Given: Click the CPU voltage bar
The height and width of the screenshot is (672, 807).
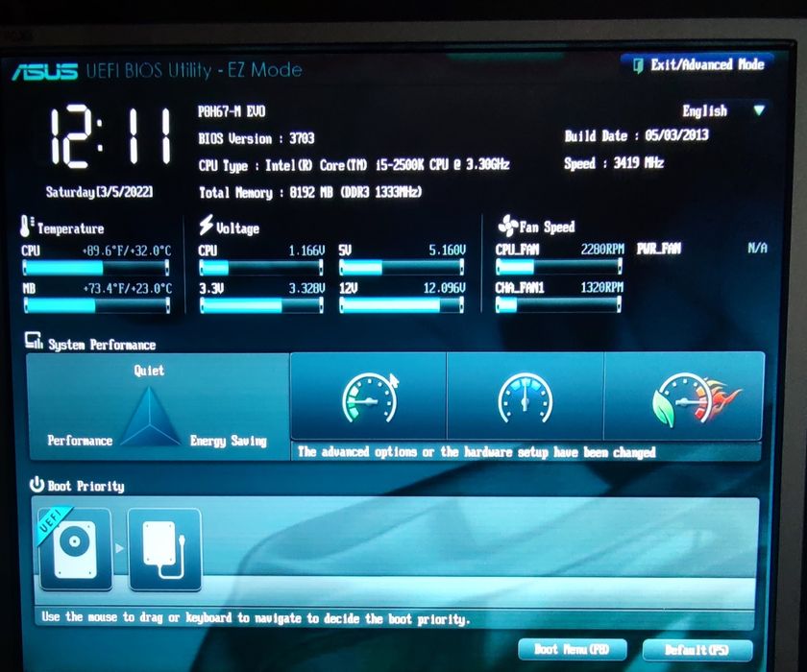Looking at the screenshot, I should (261, 268).
